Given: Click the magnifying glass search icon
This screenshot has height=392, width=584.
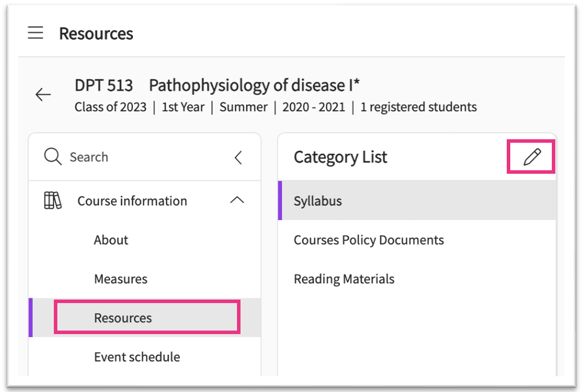Looking at the screenshot, I should 53,157.
